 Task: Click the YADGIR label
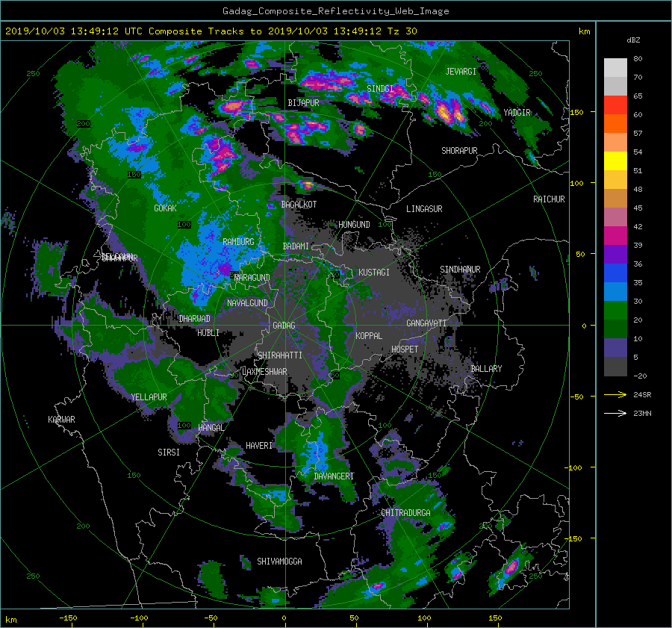coord(517,113)
